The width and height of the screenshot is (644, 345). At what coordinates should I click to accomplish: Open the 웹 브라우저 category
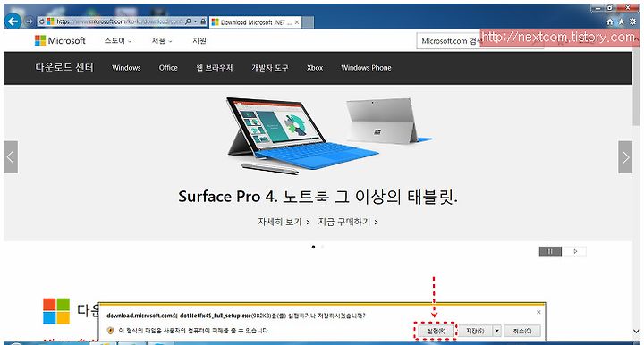215,68
